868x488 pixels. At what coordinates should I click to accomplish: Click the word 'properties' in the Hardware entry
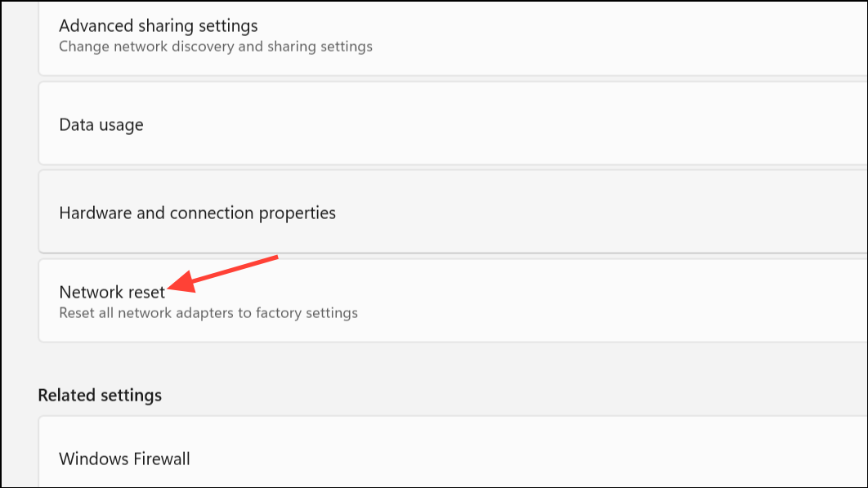coord(298,214)
